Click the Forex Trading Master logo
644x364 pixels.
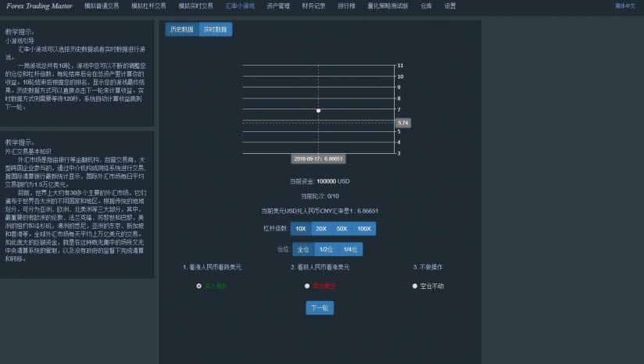pyautogui.click(x=39, y=5)
